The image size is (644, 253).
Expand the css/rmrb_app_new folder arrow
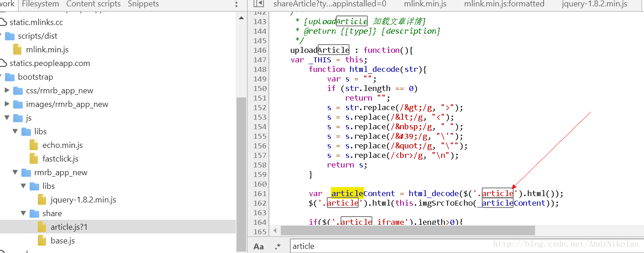[7, 91]
